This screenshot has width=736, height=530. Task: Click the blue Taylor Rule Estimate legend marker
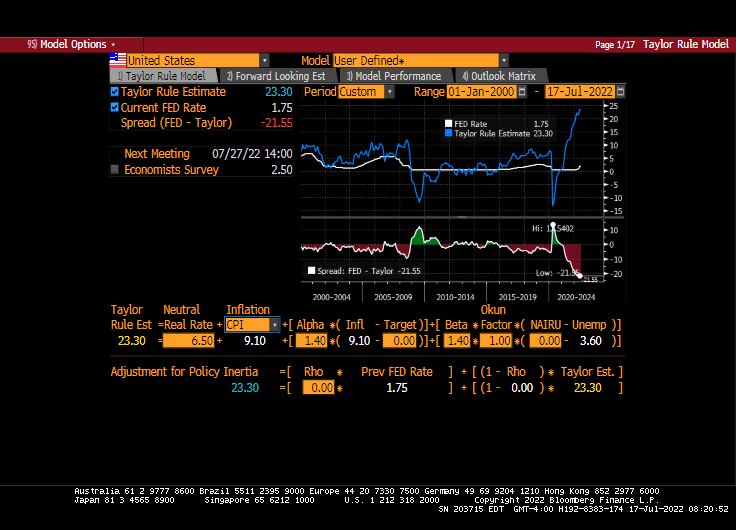coord(448,133)
